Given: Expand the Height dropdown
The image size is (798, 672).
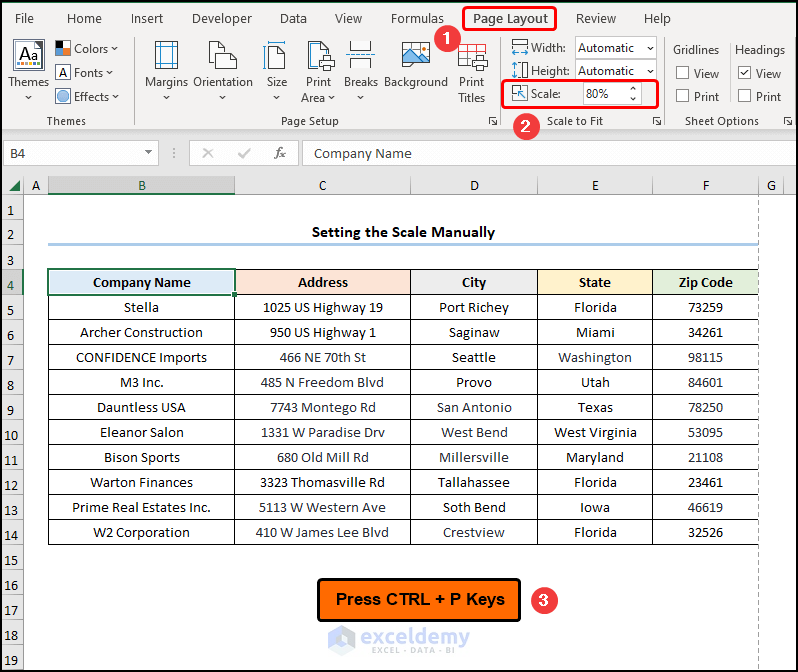Looking at the screenshot, I should point(650,71).
